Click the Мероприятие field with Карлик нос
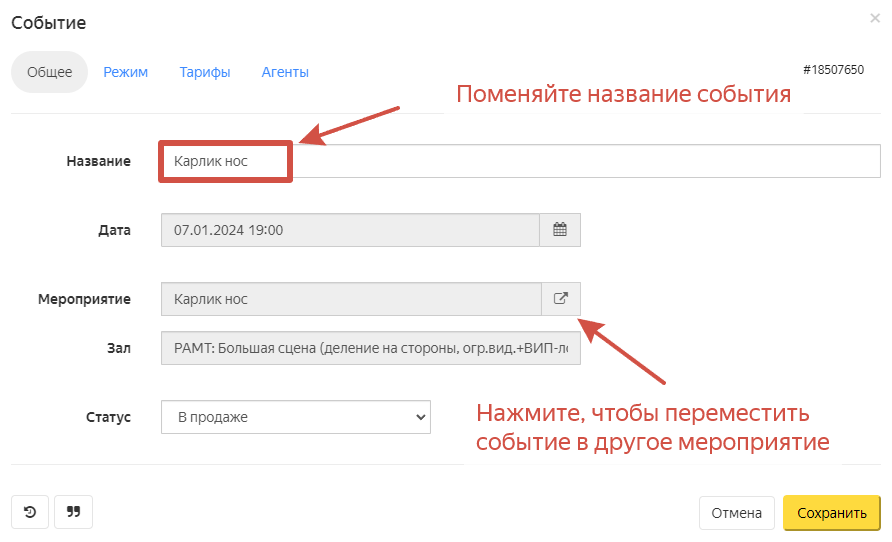The width and height of the screenshot is (892, 542). pos(350,299)
